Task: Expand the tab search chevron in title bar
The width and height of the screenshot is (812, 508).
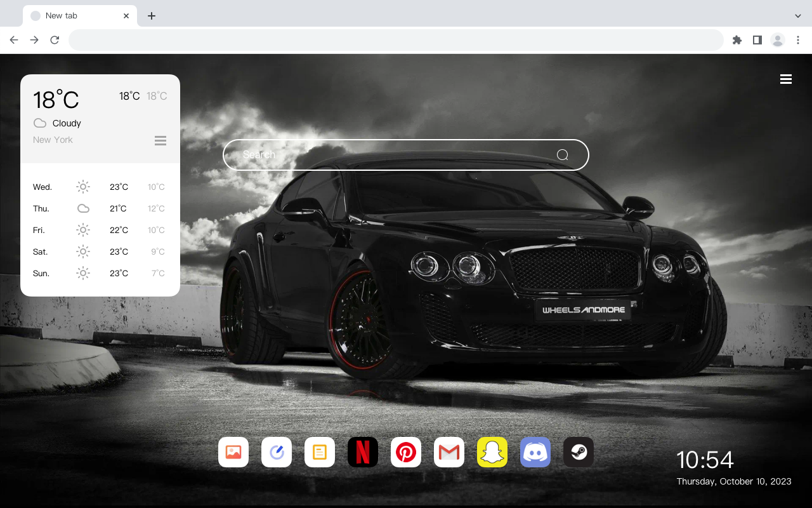Action: point(798,16)
